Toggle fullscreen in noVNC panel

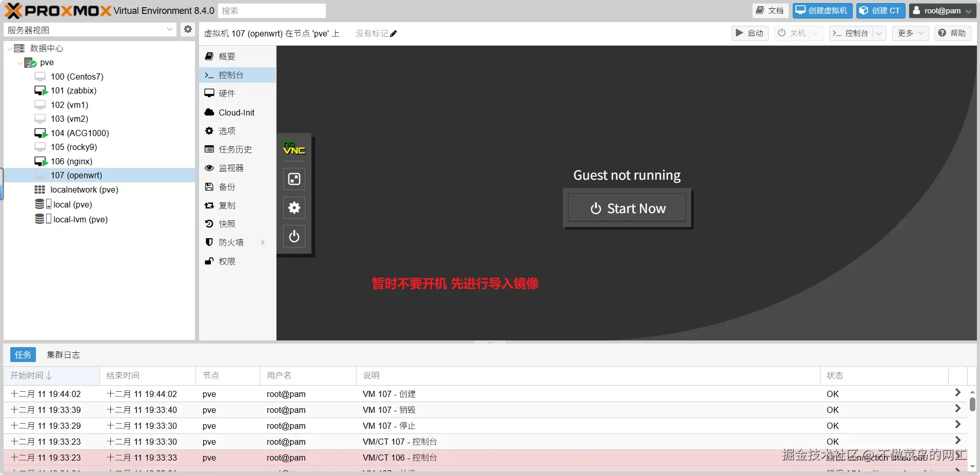tap(294, 179)
